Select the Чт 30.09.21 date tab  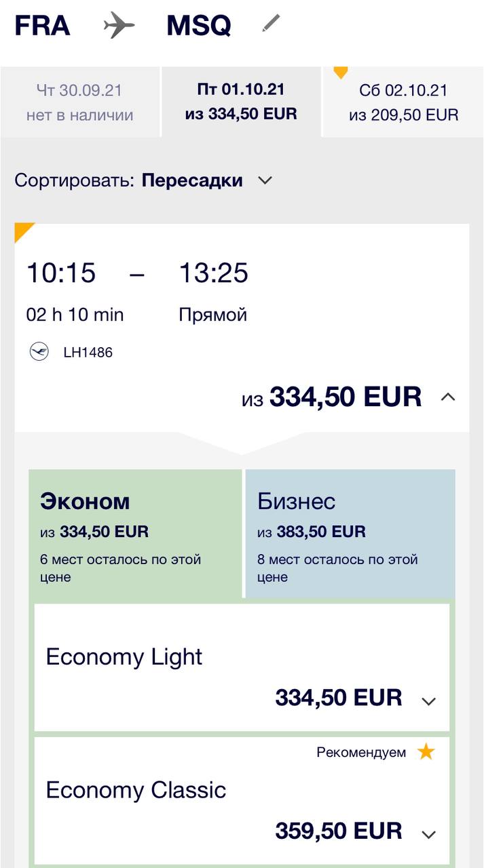(x=79, y=102)
